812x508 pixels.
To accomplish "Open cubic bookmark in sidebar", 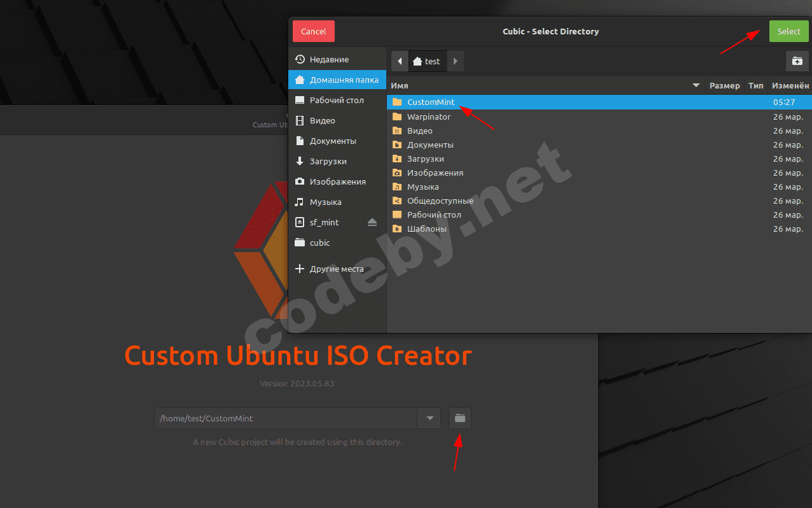I will pyautogui.click(x=337, y=243).
